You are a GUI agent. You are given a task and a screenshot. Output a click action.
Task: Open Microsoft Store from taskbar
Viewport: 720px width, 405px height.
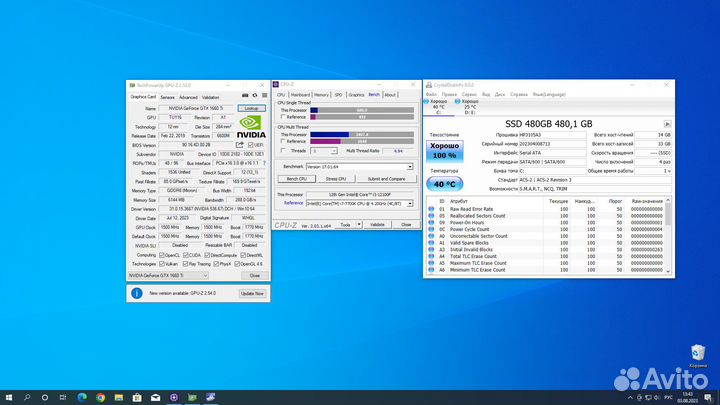pyautogui.click(x=137, y=397)
